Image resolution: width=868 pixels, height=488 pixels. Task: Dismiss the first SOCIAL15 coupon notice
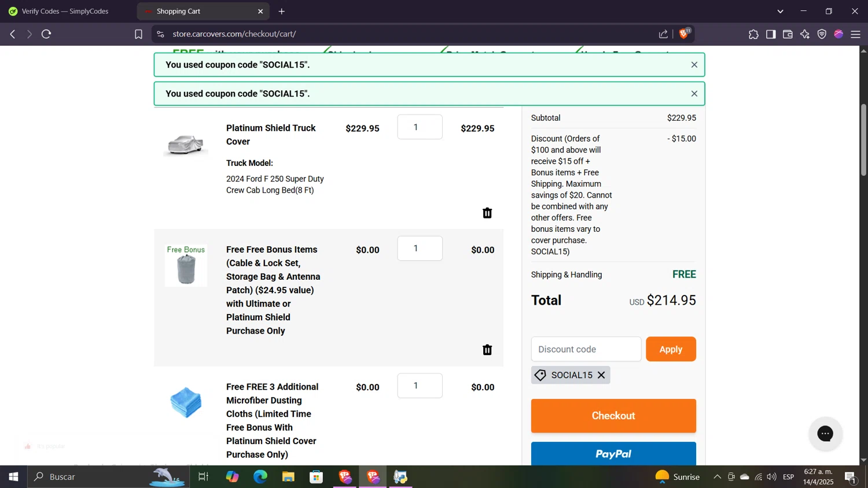click(694, 65)
